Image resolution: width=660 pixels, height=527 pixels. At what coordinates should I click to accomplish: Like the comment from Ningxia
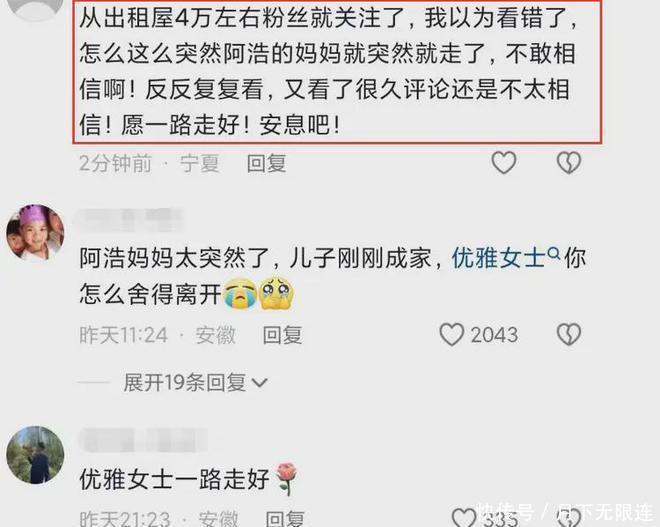504,162
